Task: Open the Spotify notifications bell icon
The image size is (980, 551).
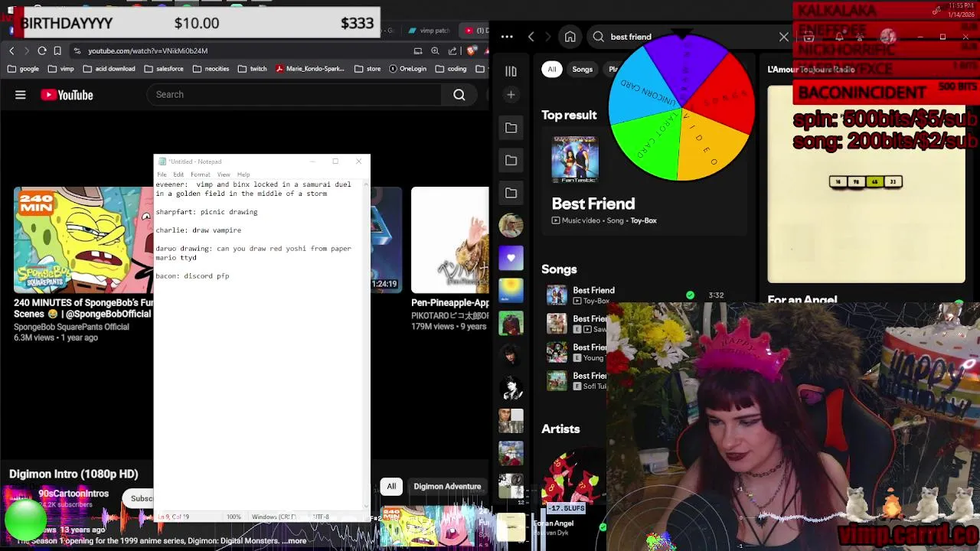Action: pos(839,37)
